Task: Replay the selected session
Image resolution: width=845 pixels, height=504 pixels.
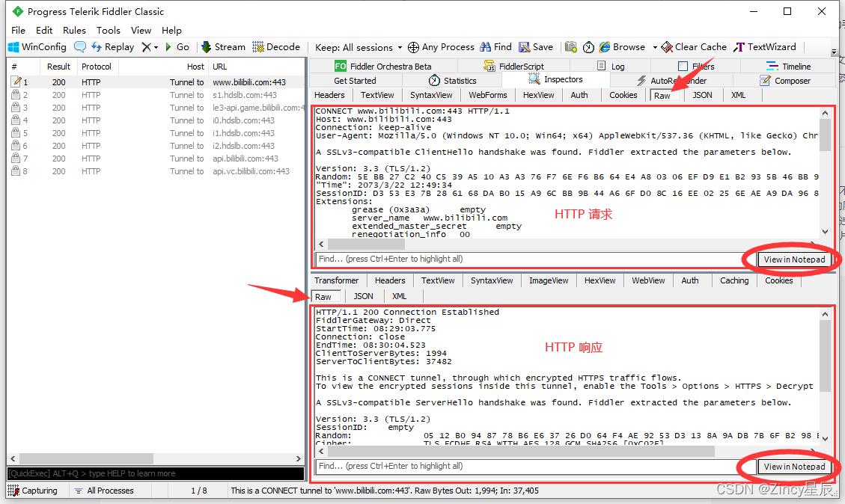Action: click(x=112, y=47)
